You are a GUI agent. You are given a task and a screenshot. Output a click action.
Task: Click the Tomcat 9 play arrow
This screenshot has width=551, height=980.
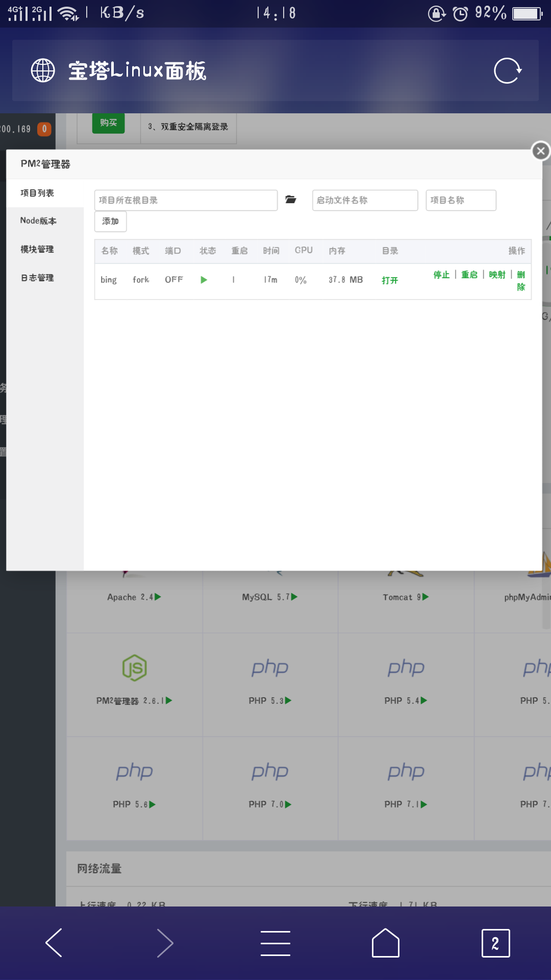click(426, 597)
